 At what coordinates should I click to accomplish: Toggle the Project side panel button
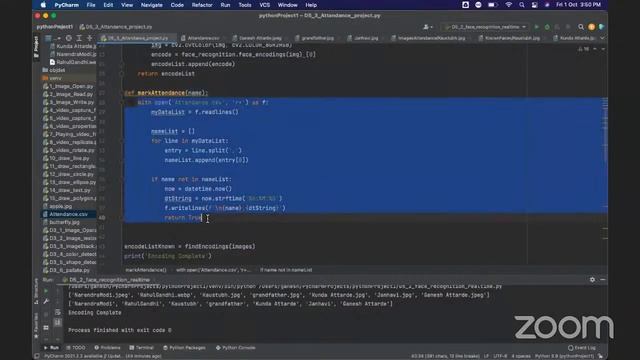click(36, 46)
